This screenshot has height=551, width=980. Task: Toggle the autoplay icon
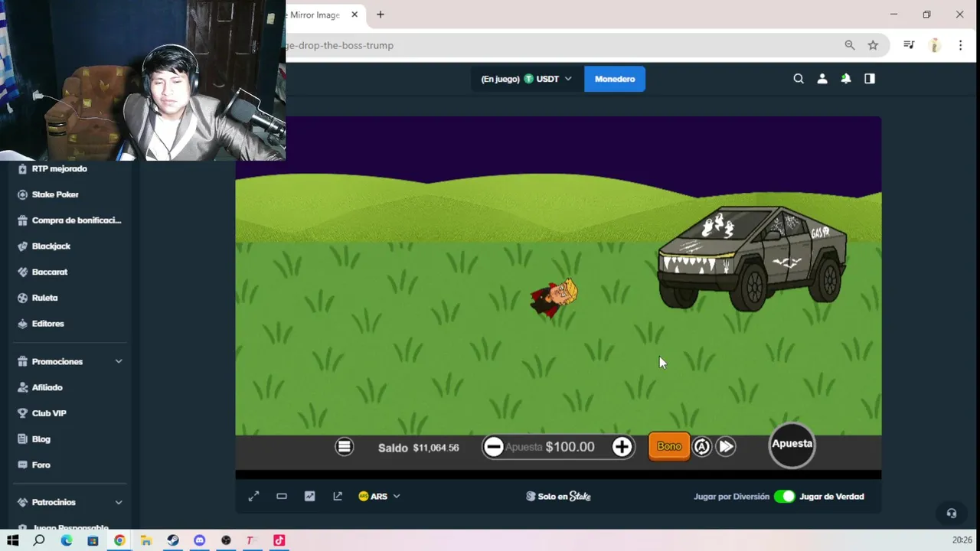[702, 447]
